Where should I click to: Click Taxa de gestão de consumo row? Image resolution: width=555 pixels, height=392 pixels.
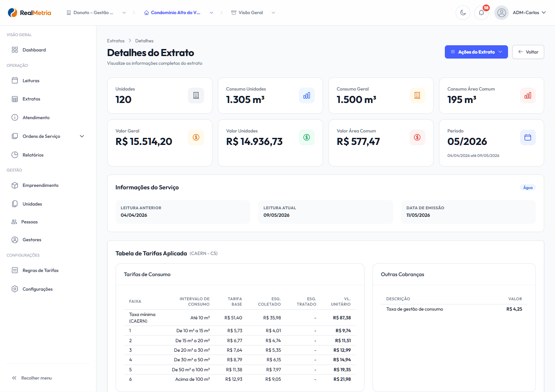[454, 309]
